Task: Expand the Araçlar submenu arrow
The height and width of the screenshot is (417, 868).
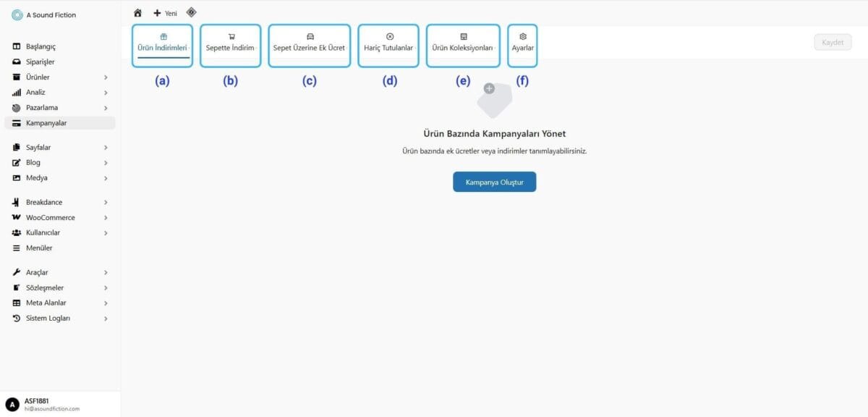Action: coord(106,273)
